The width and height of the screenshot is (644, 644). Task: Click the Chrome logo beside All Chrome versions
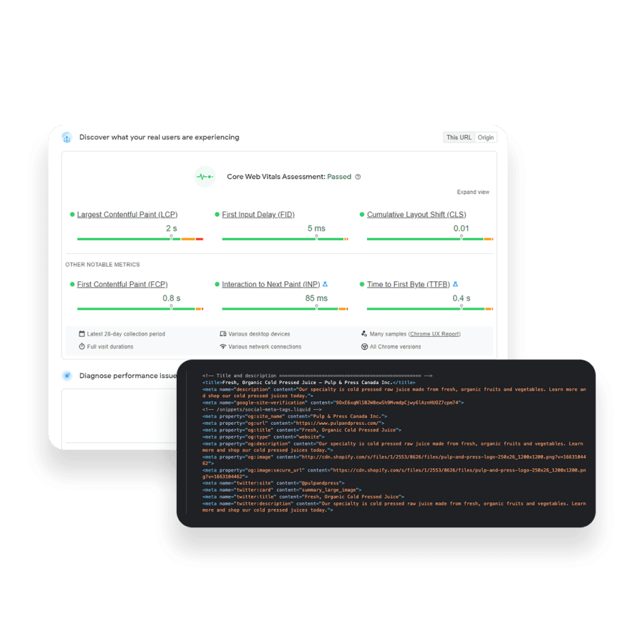click(364, 347)
